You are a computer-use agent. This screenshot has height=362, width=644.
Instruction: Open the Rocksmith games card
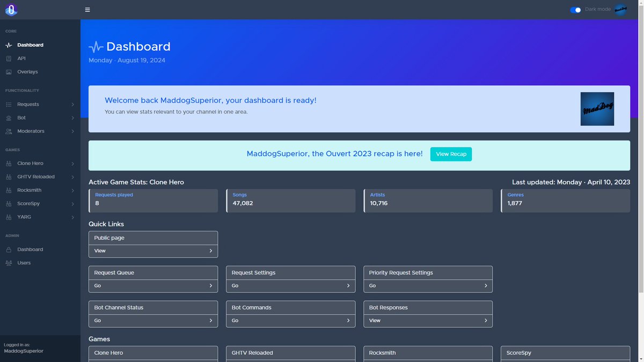coord(428,353)
